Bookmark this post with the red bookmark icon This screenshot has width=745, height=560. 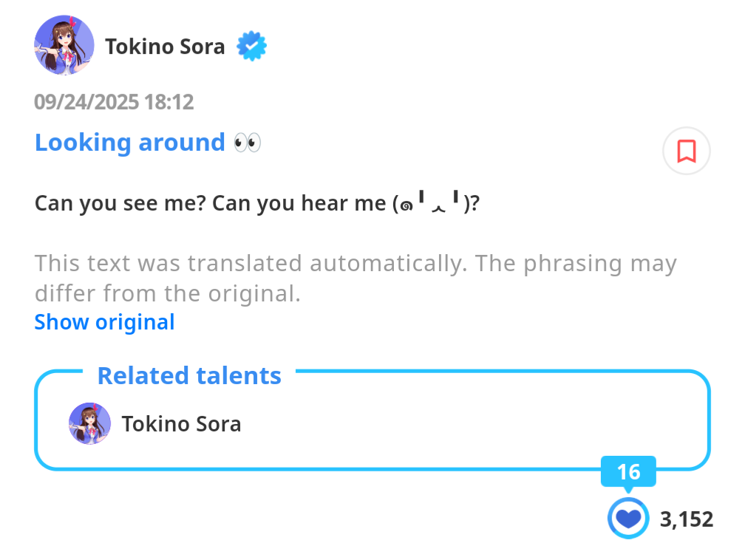(x=686, y=151)
